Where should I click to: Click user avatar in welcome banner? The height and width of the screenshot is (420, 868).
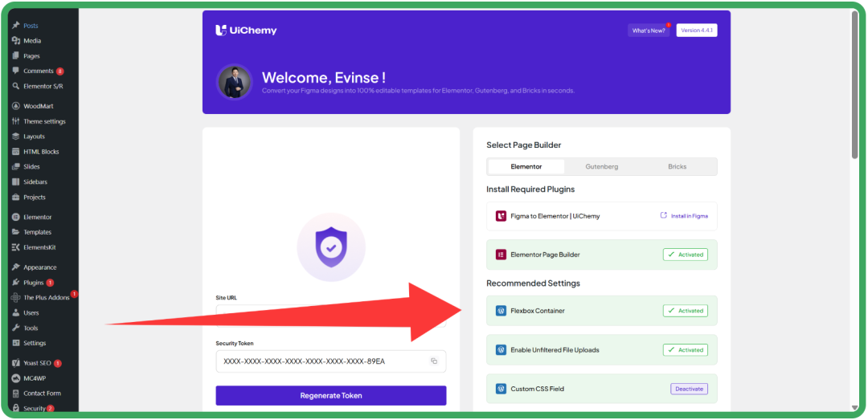[x=235, y=82]
